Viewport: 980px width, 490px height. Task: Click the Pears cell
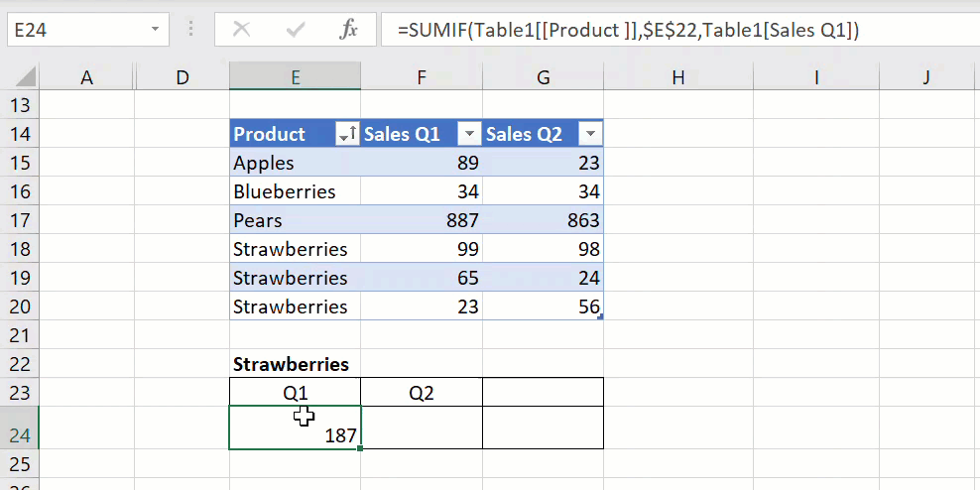tap(295, 220)
